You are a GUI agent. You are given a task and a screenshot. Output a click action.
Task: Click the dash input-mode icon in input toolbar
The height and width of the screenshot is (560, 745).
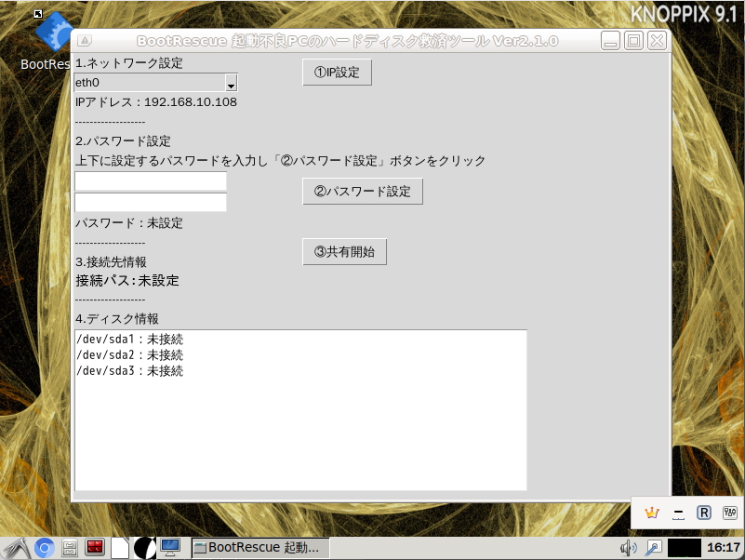tap(678, 513)
